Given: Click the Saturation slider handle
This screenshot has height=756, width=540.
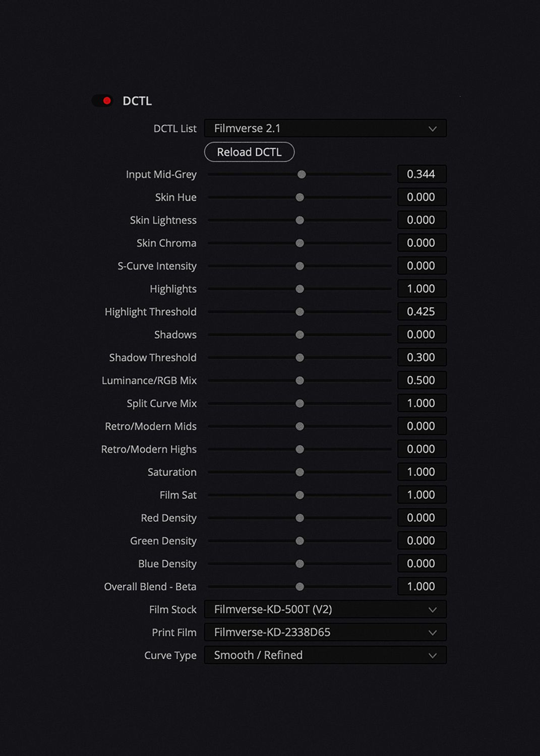Looking at the screenshot, I should [300, 472].
